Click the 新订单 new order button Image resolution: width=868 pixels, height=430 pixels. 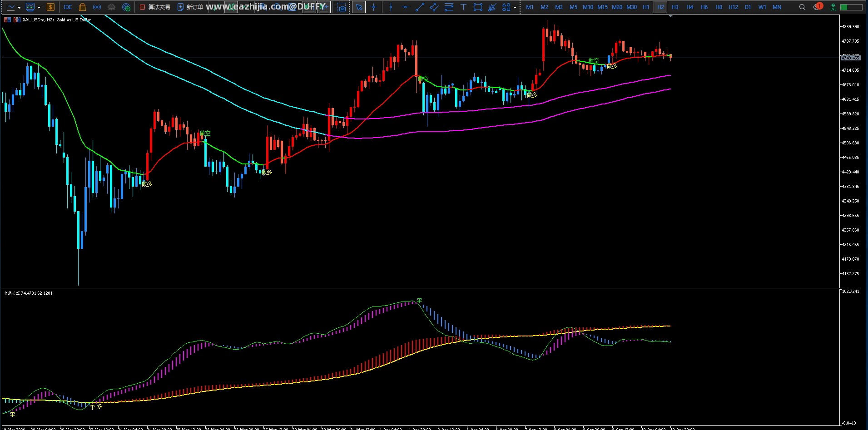coord(190,7)
